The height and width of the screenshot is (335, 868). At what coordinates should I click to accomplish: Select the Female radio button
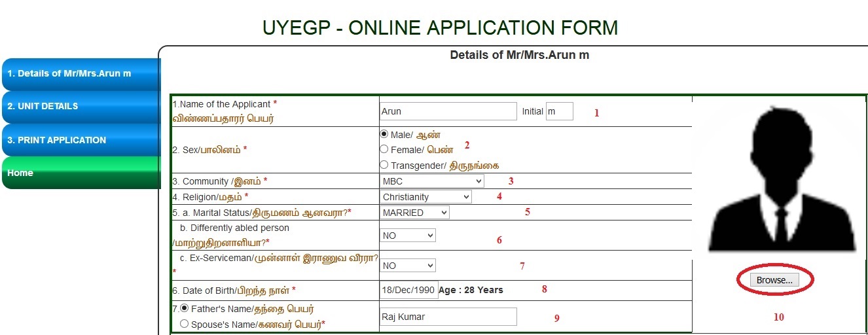pos(384,149)
